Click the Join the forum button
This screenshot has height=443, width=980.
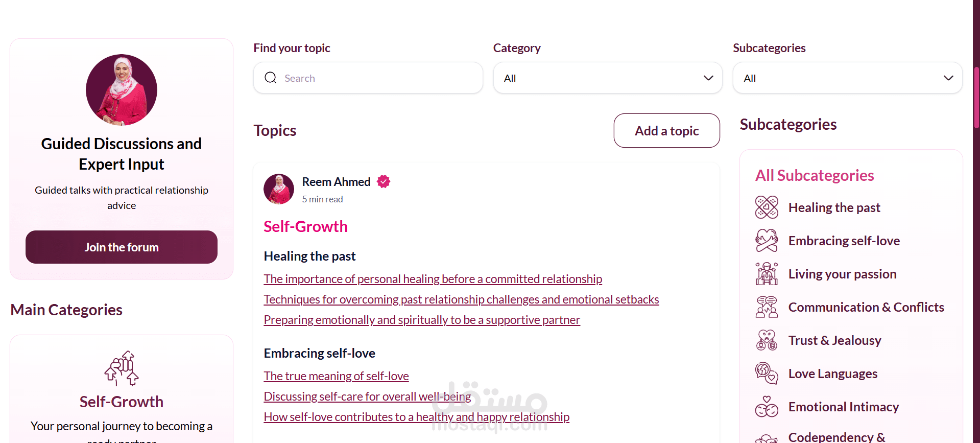coord(122,247)
